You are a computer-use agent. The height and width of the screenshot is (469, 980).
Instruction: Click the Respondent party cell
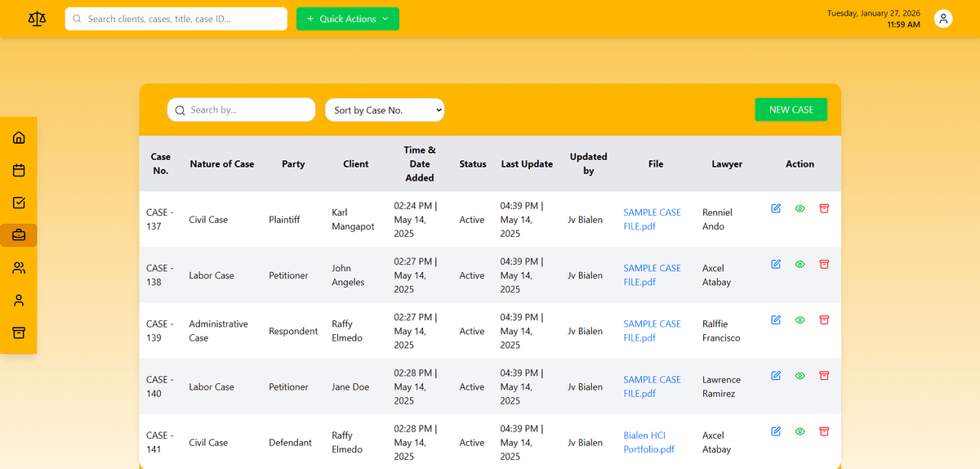[293, 331]
